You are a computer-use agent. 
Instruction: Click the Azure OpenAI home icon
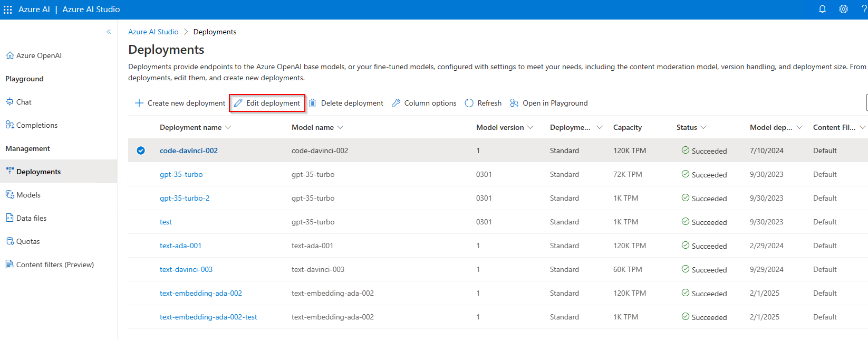9,55
